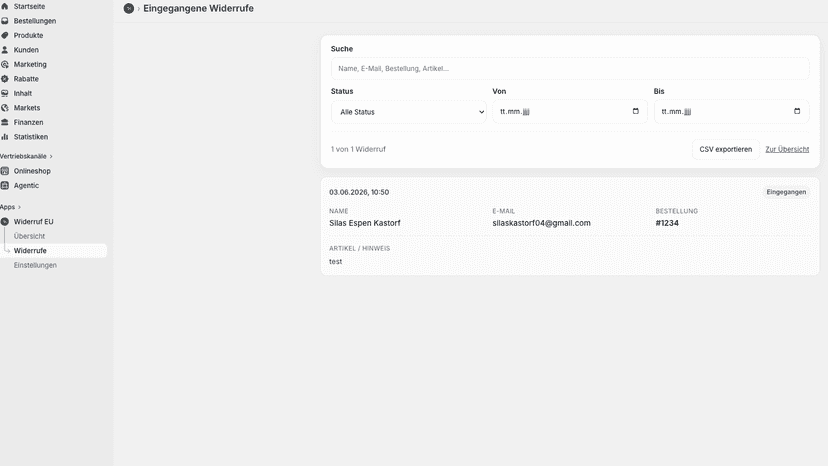This screenshot has width=828, height=466.
Task: Click the Agentic channel icon
Action: [x=5, y=185]
